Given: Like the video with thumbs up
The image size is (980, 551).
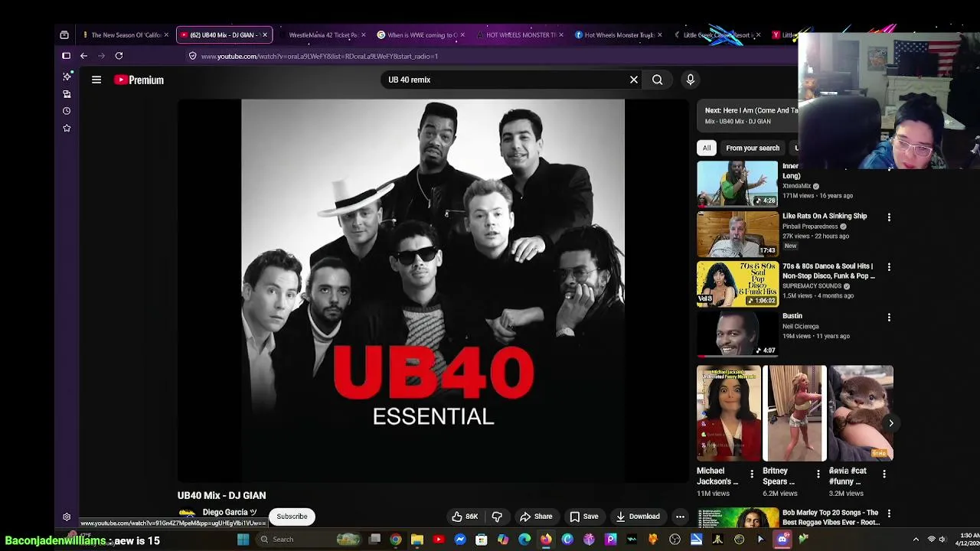Looking at the screenshot, I should click(464, 517).
